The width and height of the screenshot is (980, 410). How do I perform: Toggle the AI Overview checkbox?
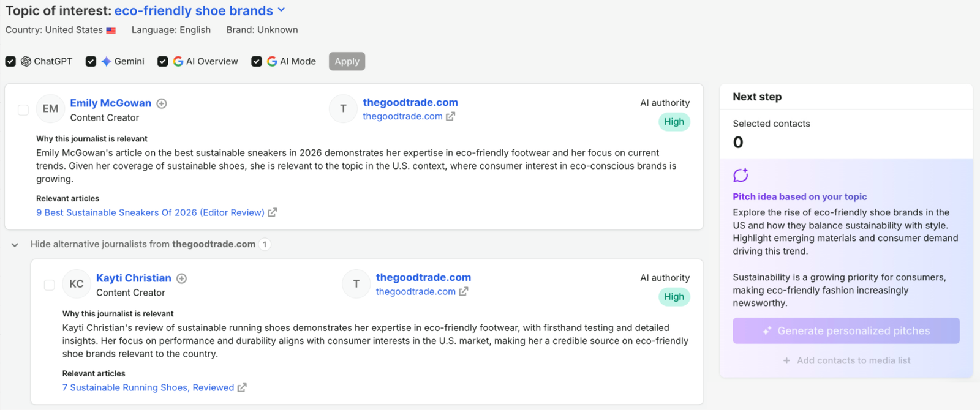[x=162, y=61]
